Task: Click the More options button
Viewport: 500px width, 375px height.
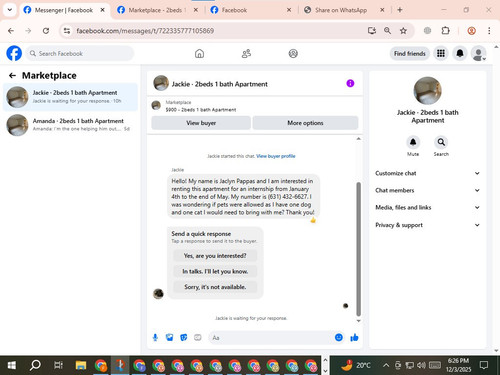Action: [305, 123]
